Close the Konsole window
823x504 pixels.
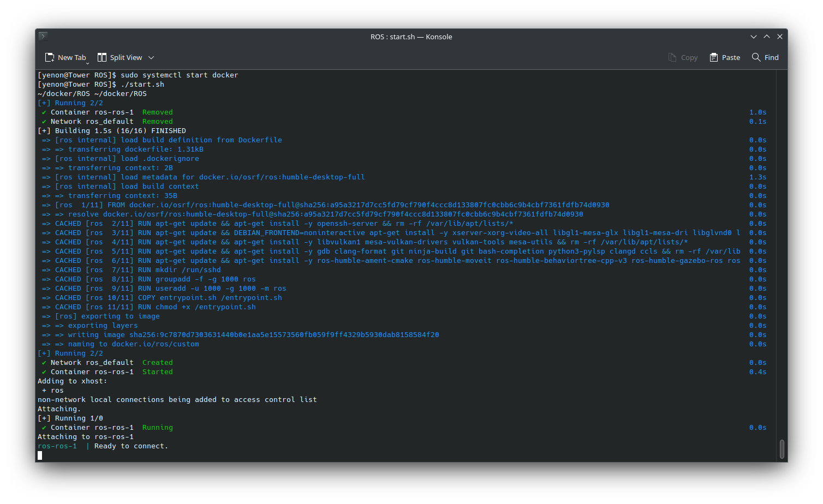pyautogui.click(x=780, y=37)
